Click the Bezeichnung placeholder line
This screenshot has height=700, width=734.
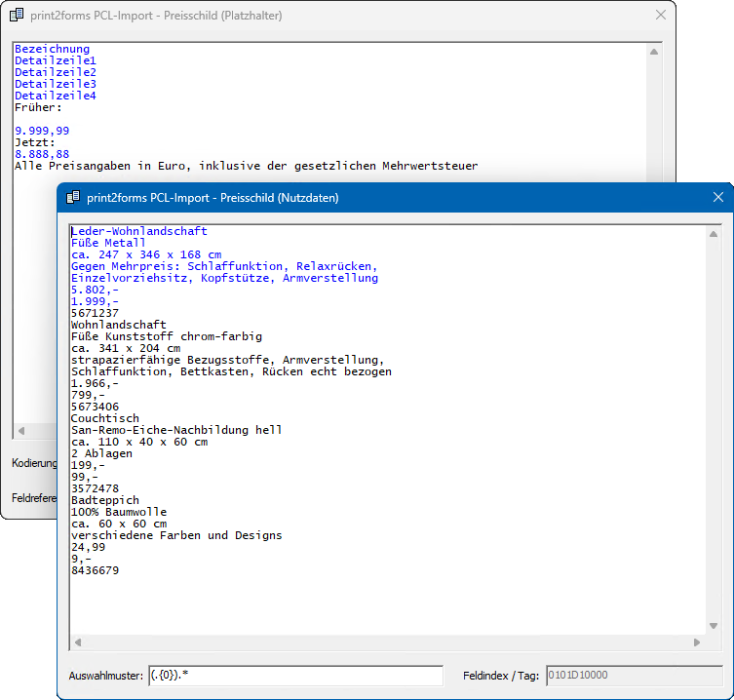(52, 49)
